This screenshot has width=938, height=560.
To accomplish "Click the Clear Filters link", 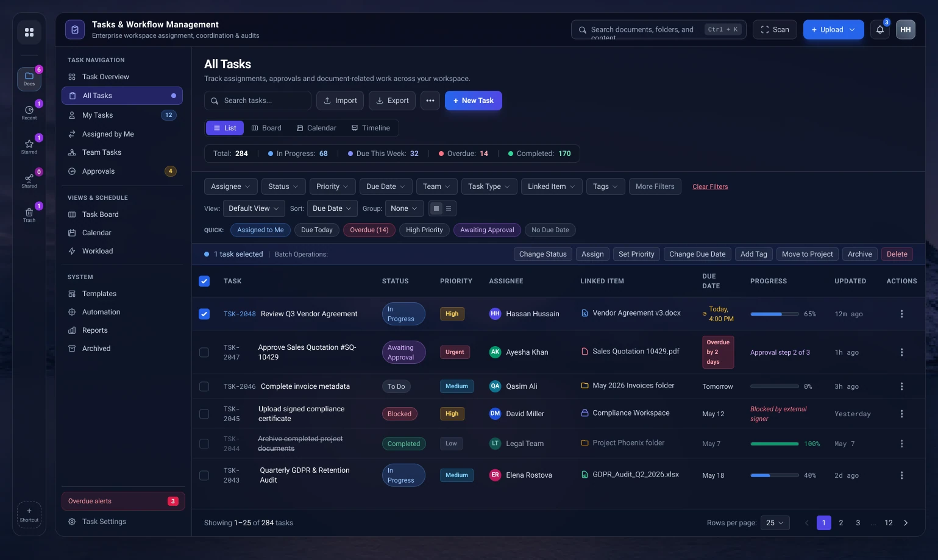I will [710, 186].
